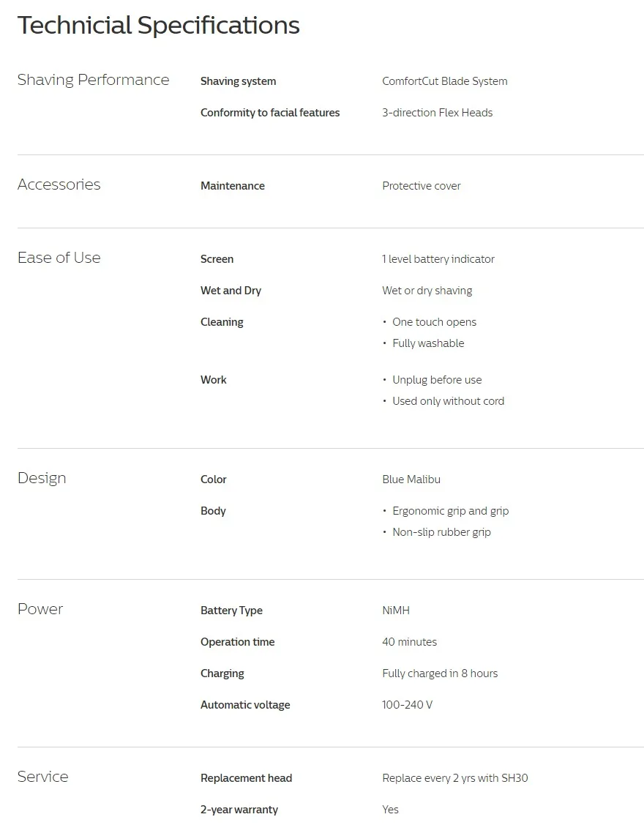
Task: Click the NiMH battery type value
Action: (395, 611)
